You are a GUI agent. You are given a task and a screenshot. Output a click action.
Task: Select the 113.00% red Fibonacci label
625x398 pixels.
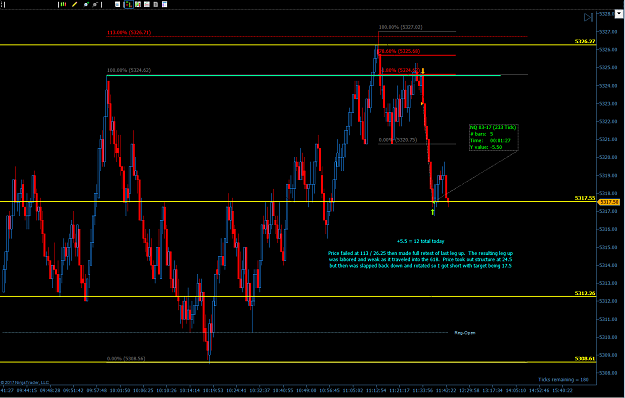point(129,33)
